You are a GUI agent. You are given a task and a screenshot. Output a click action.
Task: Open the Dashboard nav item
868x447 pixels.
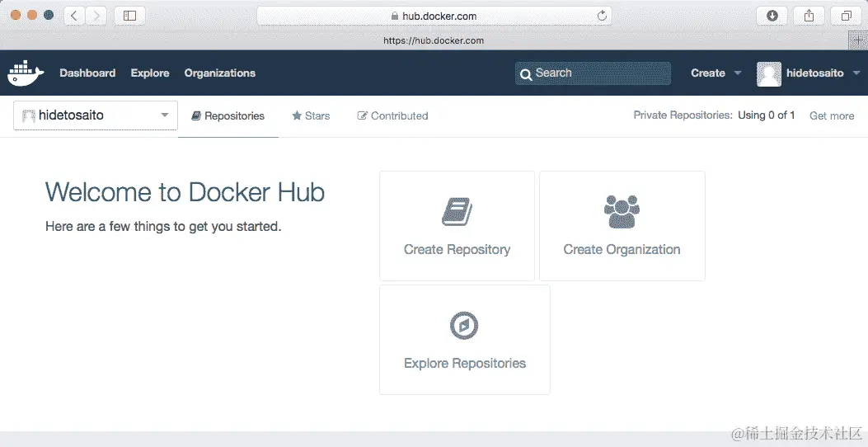click(x=87, y=73)
